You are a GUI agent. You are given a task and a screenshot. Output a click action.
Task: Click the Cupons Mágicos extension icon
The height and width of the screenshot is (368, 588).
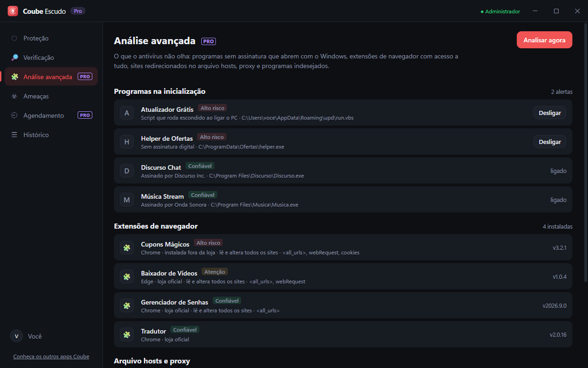[x=127, y=247]
